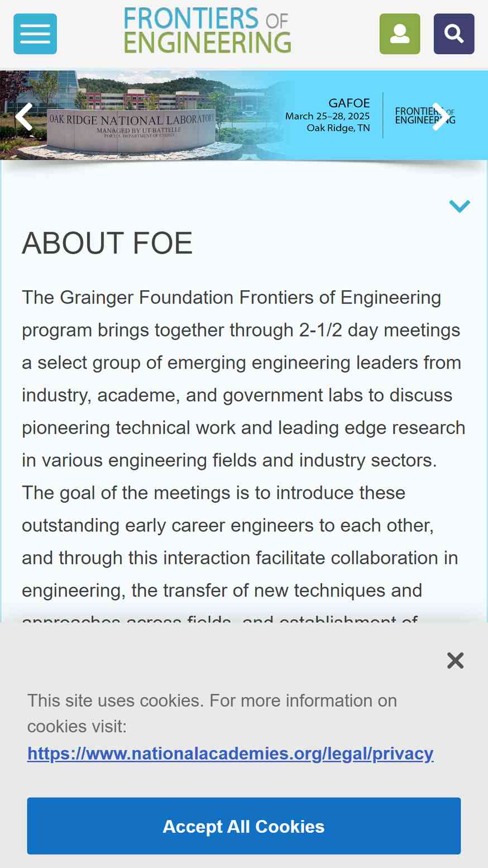The image size is (488, 868).
Task: Collapse the About FOE section chevron
Action: [460, 206]
